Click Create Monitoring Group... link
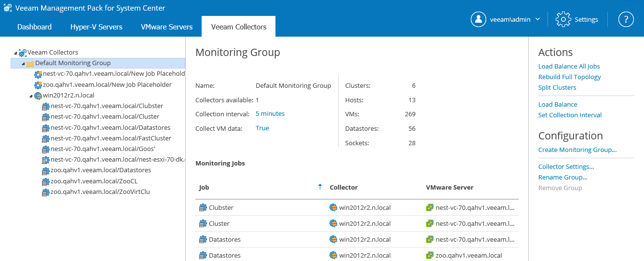Image resolution: width=644 pixels, height=261 pixels. (577, 150)
